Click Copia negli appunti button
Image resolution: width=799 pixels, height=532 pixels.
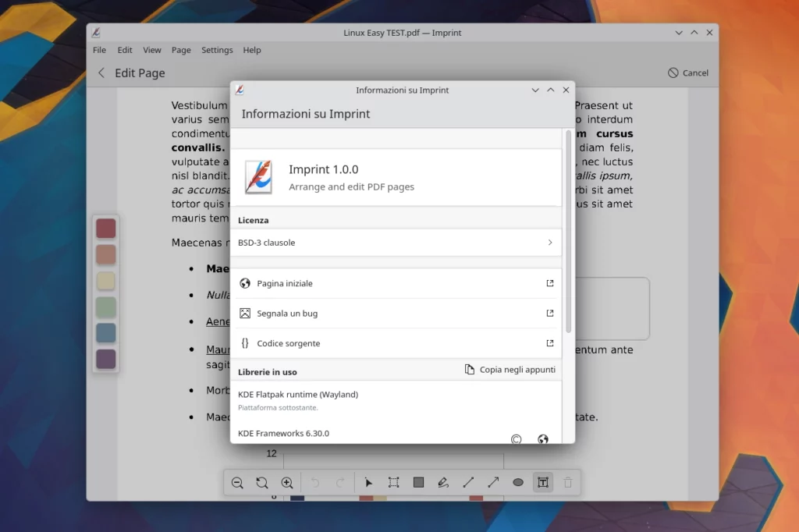[510, 370]
